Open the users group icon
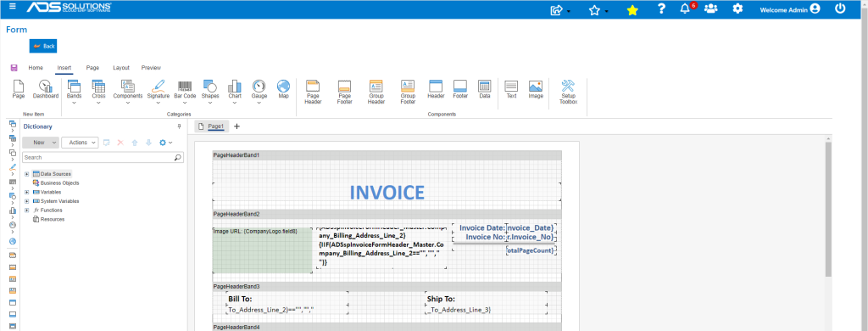Viewport: 868px width, 331px height. 711,8
